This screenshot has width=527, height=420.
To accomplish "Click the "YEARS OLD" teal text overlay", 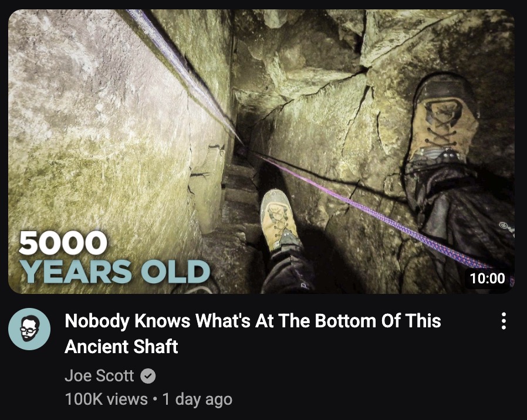I will coord(115,272).
